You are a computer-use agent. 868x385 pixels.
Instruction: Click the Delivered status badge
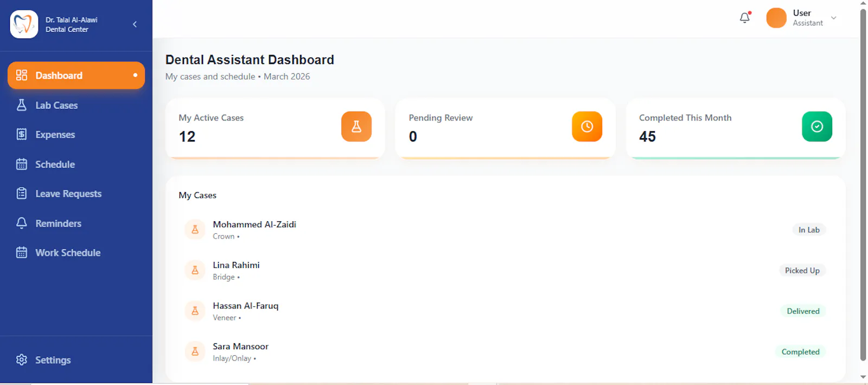coord(803,311)
